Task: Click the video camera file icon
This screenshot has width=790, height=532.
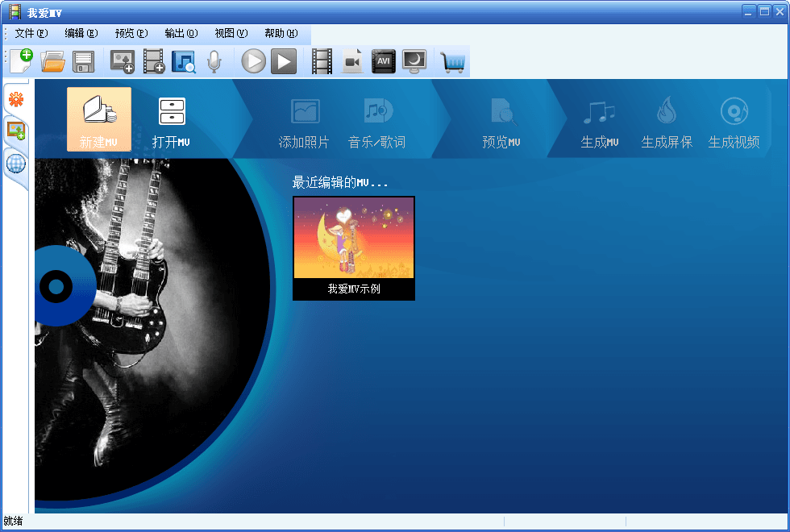Action: click(x=352, y=61)
